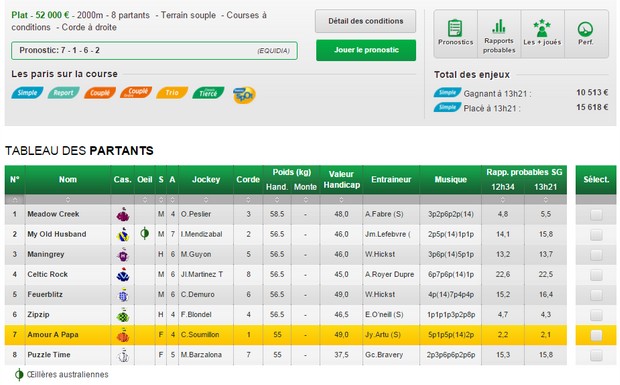Sort table by the N° column arrow
620x385 pixels.
tap(15, 200)
